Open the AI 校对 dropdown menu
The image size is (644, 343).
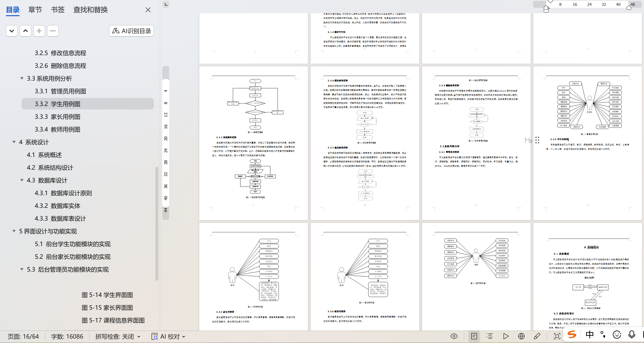(x=184, y=336)
